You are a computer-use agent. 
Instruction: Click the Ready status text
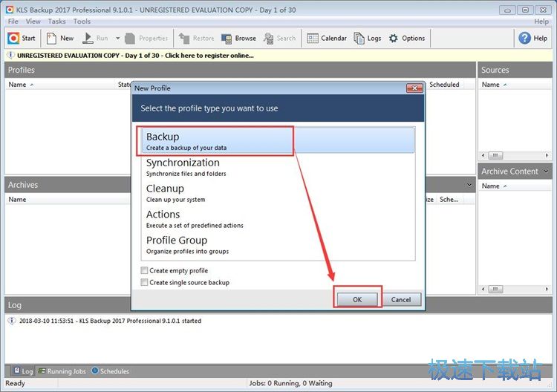tap(16, 383)
